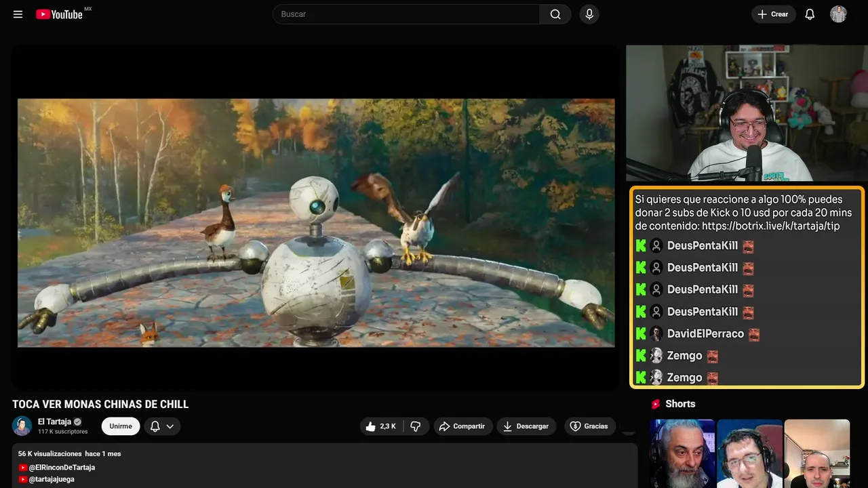868x488 pixels.
Task: Click the "Shorts" section heading
Action: click(680, 404)
